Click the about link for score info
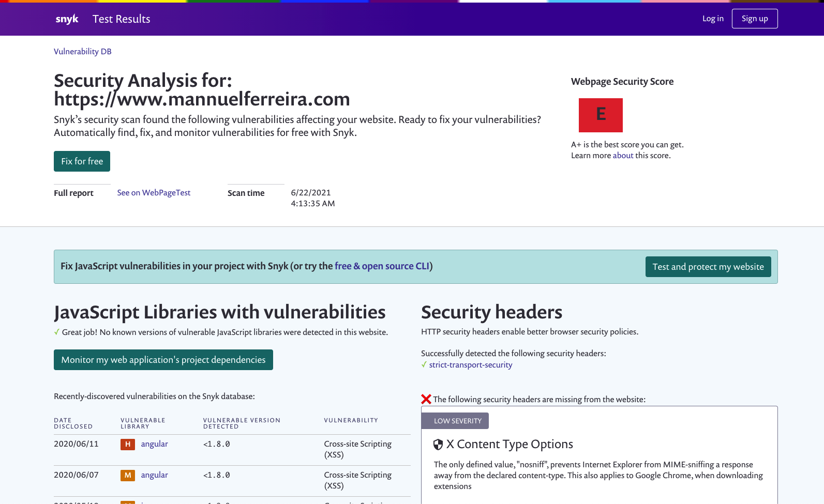The width and height of the screenshot is (824, 504). coord(623,156)
